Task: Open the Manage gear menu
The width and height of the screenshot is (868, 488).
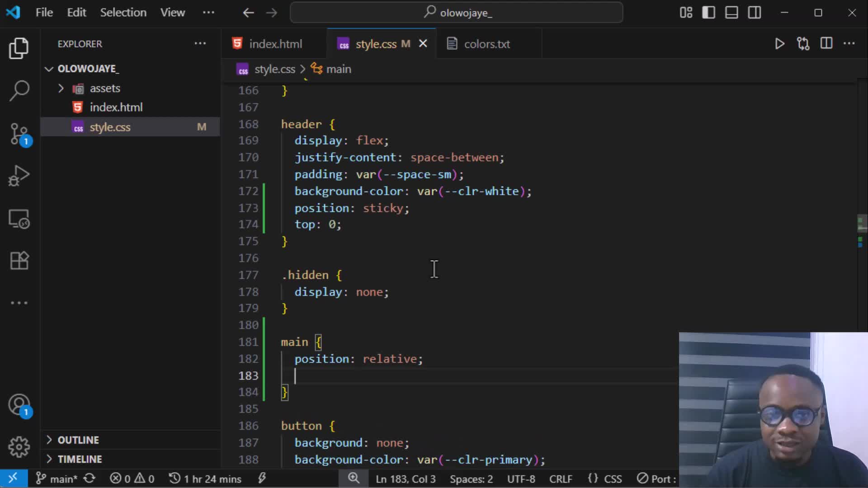Action: 19,447
